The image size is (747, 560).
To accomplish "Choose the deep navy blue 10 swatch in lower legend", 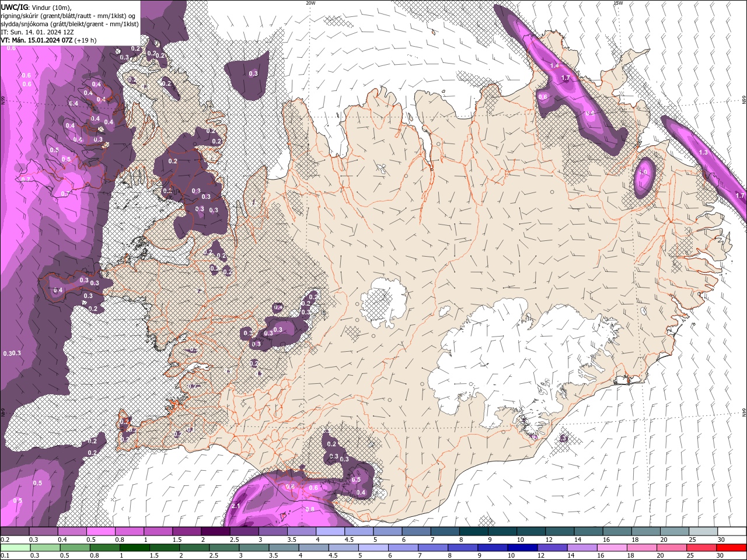I will 522,547.
